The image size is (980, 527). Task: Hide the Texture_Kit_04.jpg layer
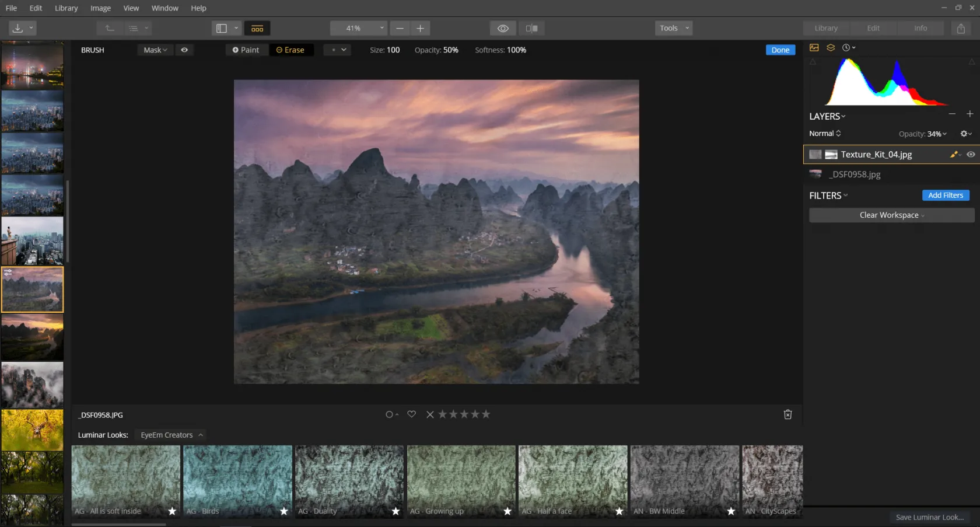[971, 155]
